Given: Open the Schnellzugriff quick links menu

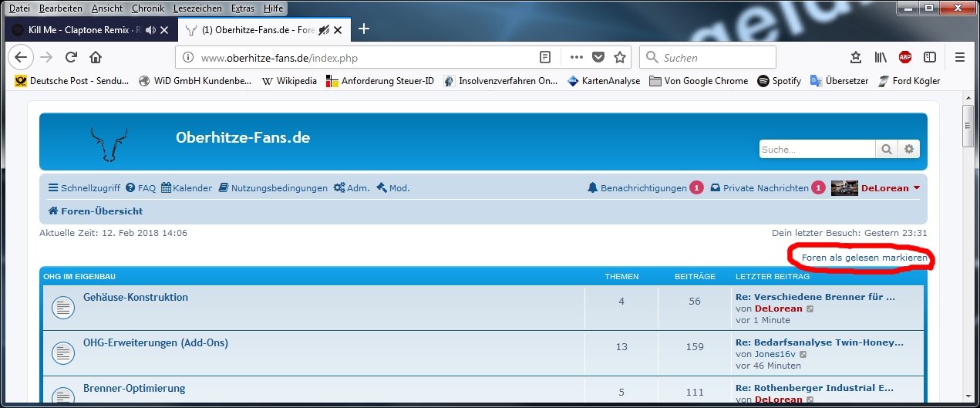Looking at the screenshot, I should (84, 188).
